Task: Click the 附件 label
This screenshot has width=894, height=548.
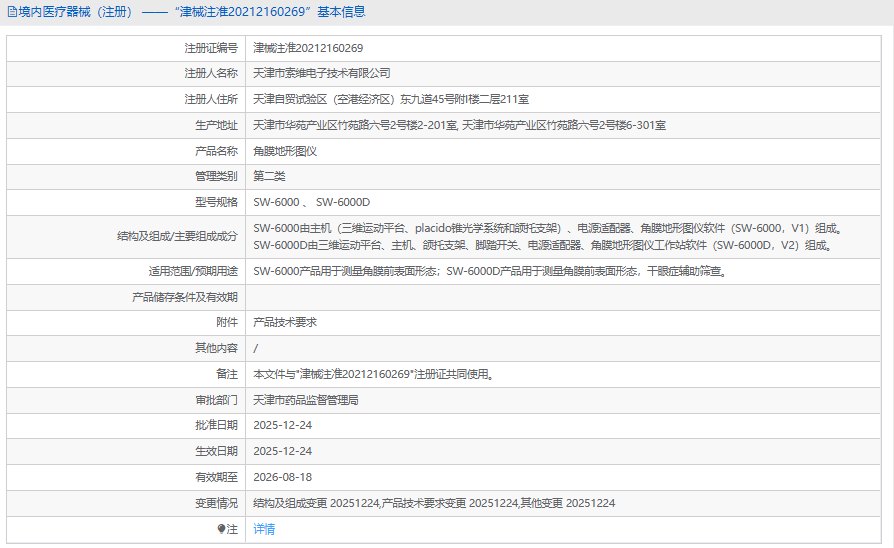Action: click(x=227, y=322)
